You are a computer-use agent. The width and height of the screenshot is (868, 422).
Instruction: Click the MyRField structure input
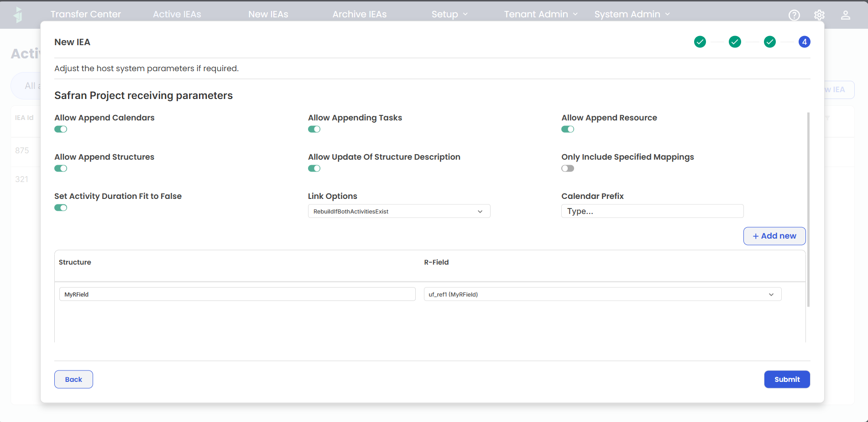click(x=237, y=294)
